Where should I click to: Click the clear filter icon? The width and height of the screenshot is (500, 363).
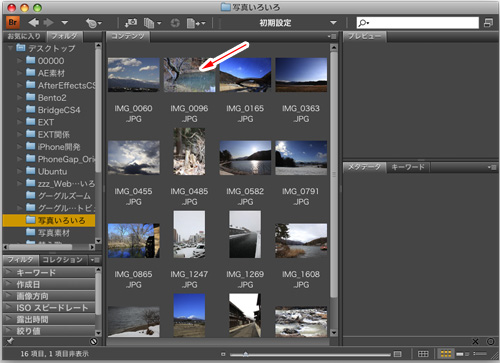(94, 341)
